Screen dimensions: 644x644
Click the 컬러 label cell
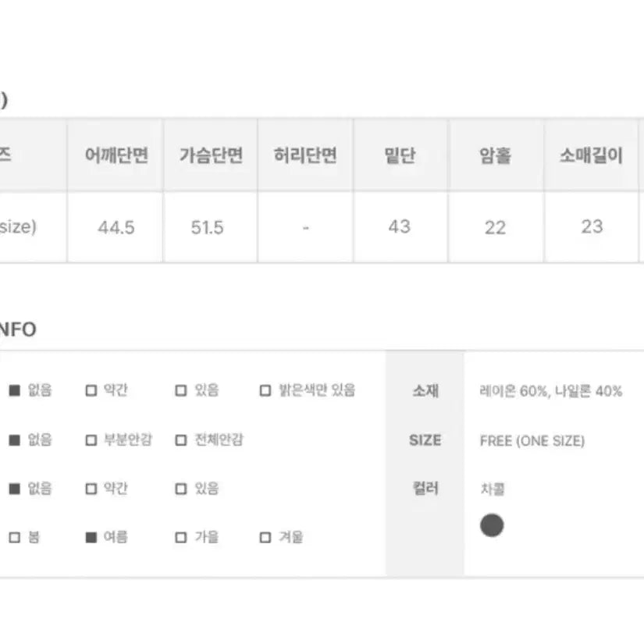point(425,489)
